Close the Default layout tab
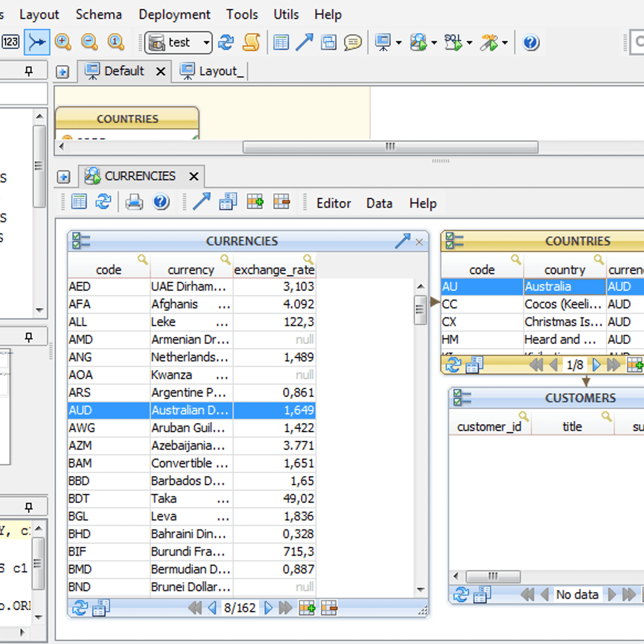The width and height of the screenshot is (644, 644). tap(161, 72)
